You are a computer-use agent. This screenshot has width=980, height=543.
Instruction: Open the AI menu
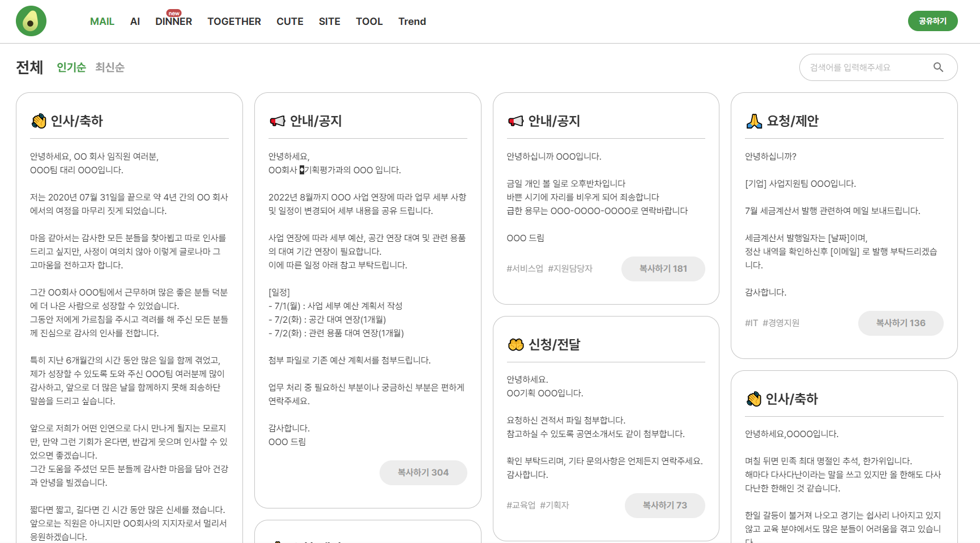(x=135, y=22)
